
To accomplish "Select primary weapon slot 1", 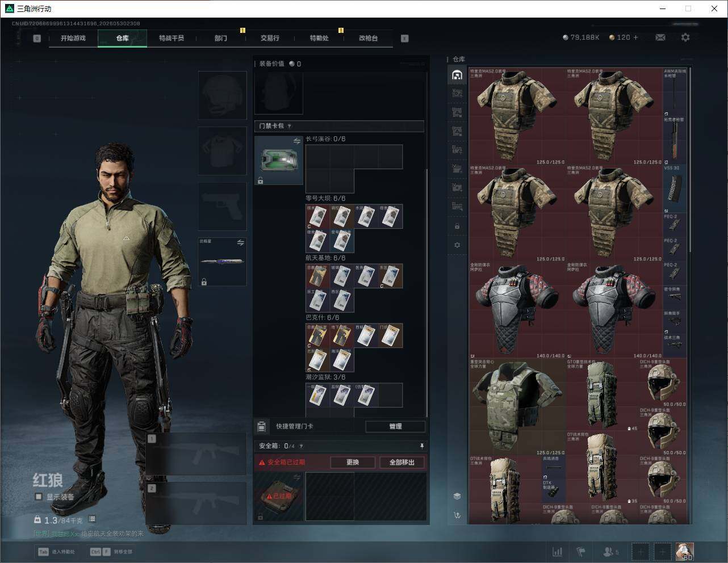I will [196, 453].
